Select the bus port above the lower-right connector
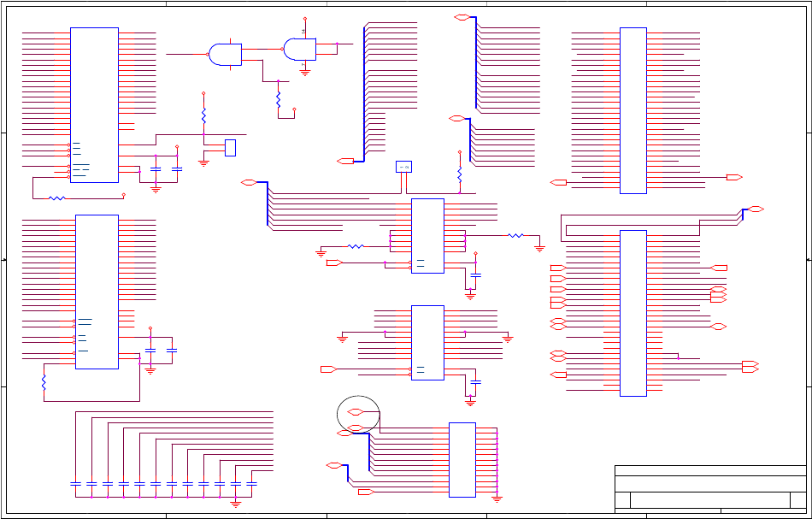Viewport: 812px width, 519px height. (x=756, y=209)
